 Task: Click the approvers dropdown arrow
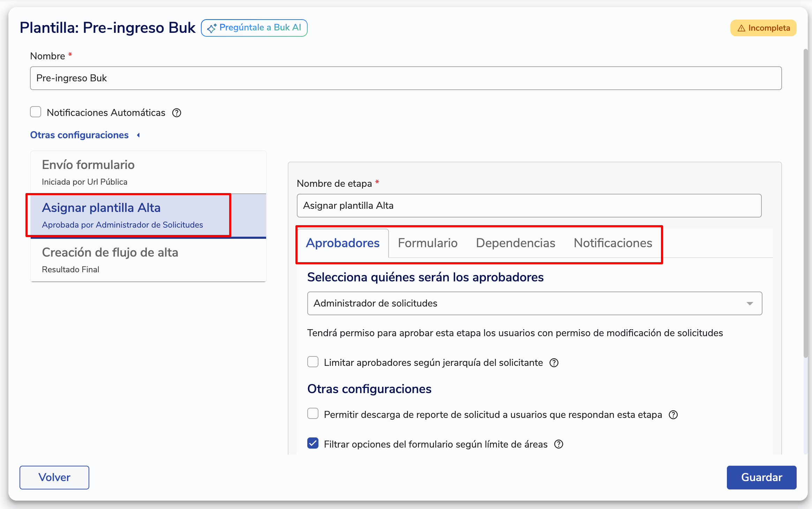(750, 303)
